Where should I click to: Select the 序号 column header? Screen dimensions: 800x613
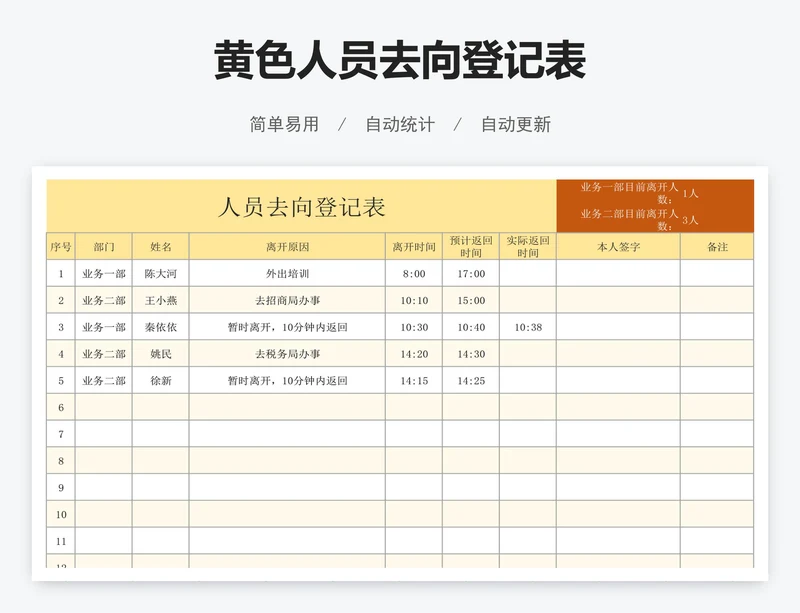coord(61,247)
